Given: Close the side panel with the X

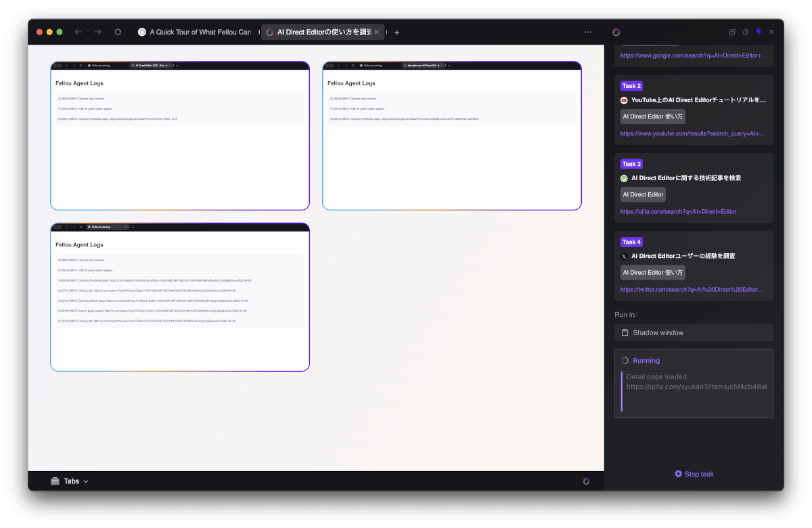Looking at the screenshot, I should tap(771, 32).
